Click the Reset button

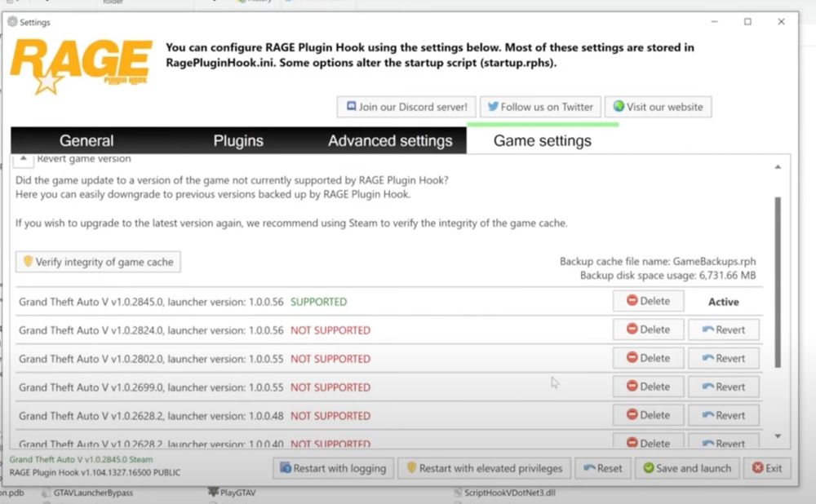(x=603, y=468)
